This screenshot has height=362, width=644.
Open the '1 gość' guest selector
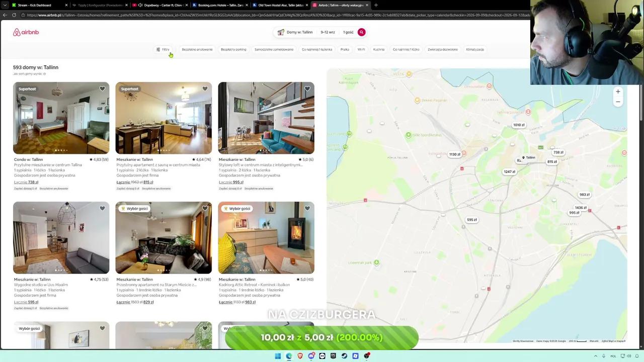click(x=348, y=32)
